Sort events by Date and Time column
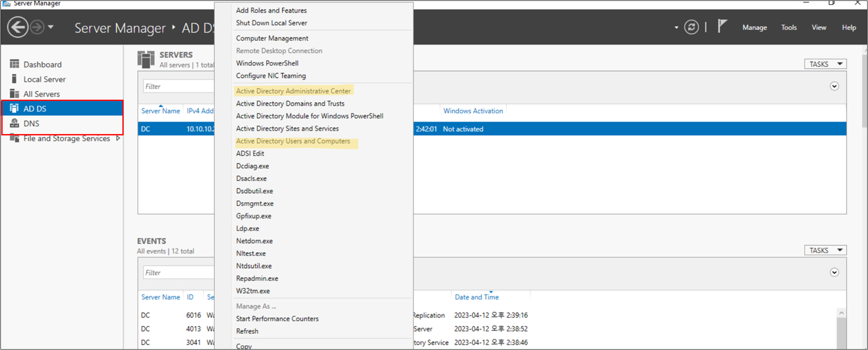 (476, 297)
